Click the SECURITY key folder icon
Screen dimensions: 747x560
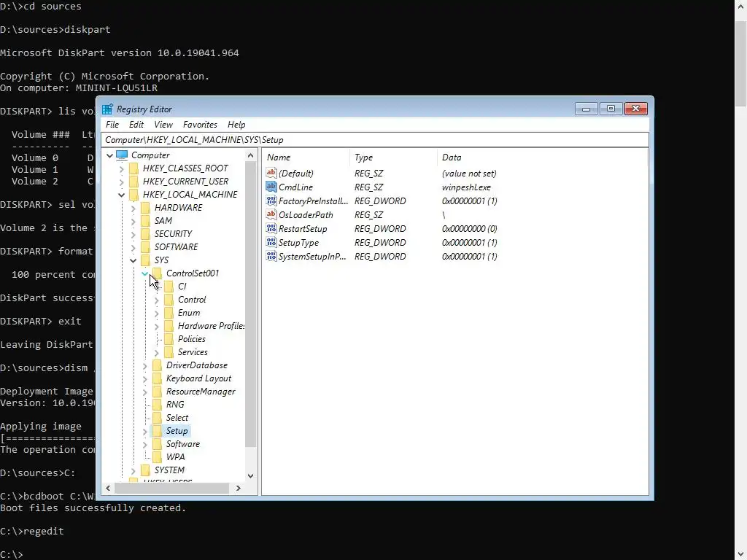145,234
